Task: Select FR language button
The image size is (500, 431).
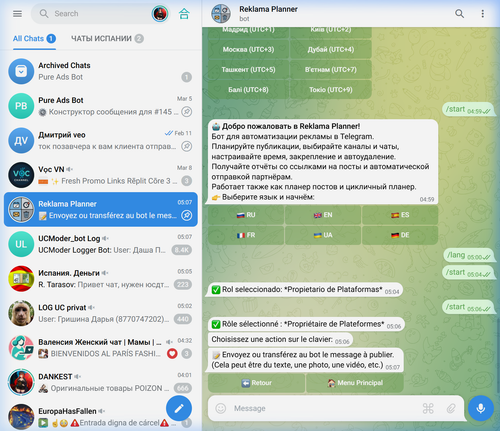Action: pyautogui.click(x=246, y=235)
